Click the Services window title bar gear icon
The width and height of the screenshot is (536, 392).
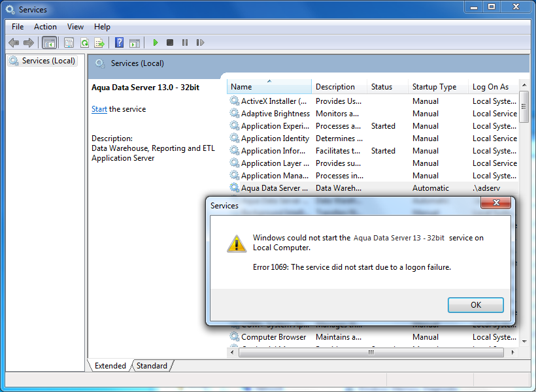click(10, 10)
